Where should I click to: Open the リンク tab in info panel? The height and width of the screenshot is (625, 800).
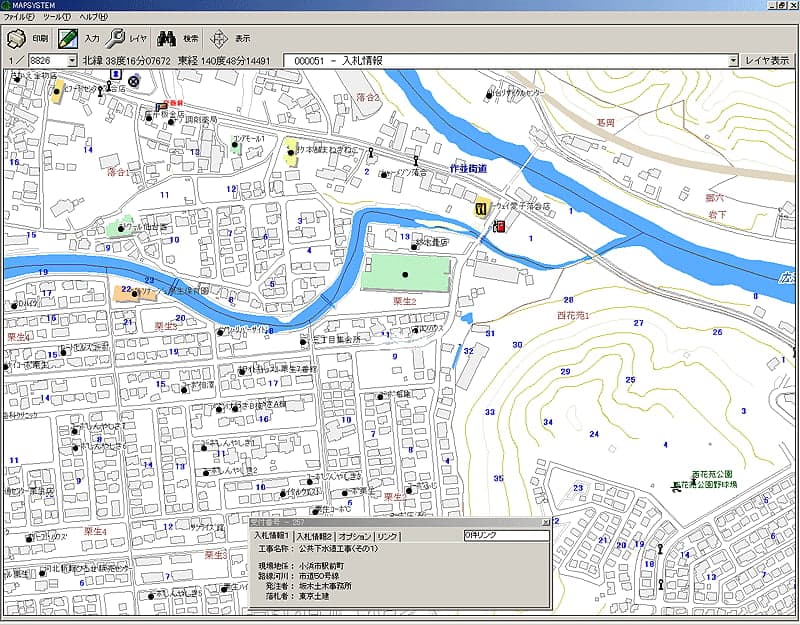[388, 537]
